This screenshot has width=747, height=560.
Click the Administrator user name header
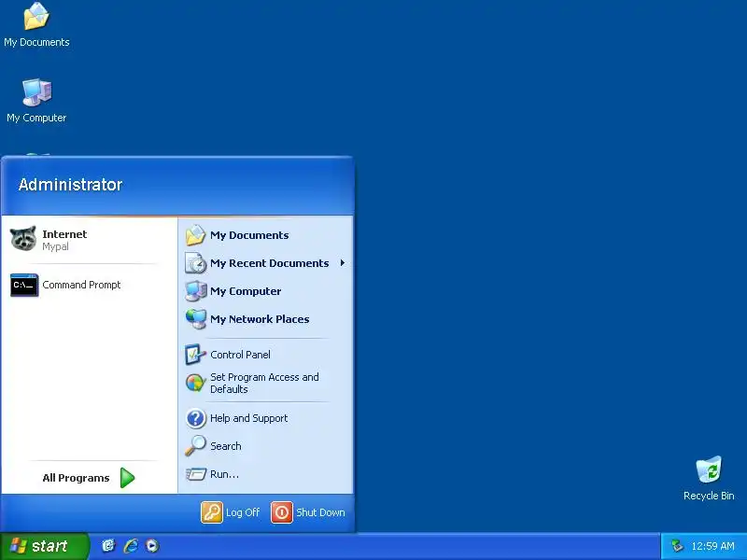(x=71, y=185)
